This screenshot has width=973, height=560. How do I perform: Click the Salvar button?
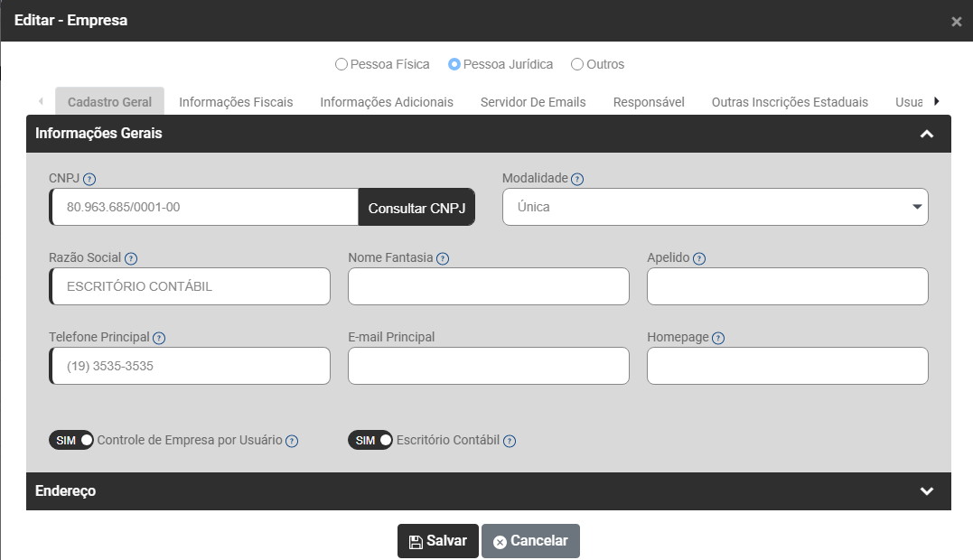(438, 541)
